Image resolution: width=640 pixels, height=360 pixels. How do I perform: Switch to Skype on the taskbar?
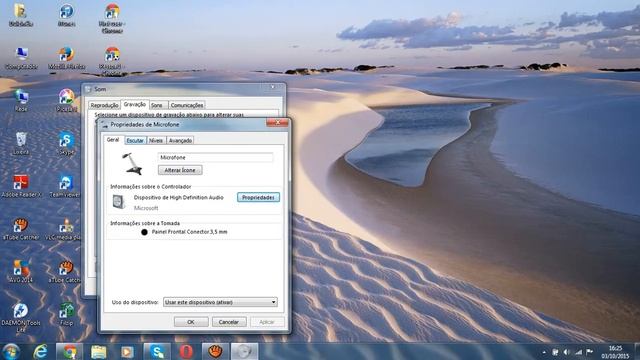[x=157, y=351]
